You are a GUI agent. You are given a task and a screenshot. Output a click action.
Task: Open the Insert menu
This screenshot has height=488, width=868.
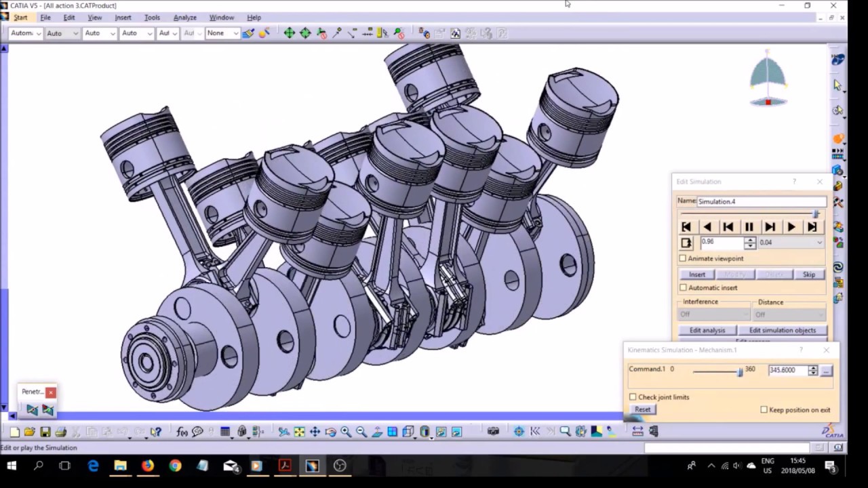click(123, 18)
